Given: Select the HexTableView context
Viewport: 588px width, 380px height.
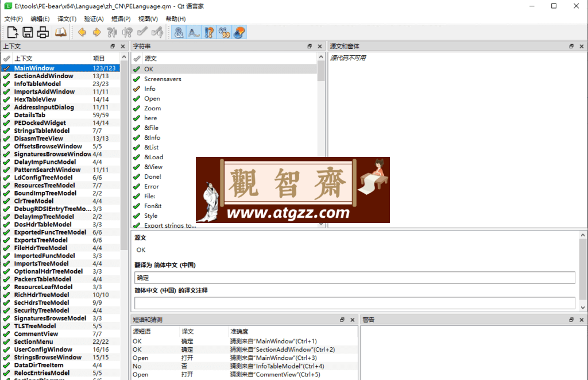Looking at the screenshot, I should pyautogui.click(x=61, y=99).
